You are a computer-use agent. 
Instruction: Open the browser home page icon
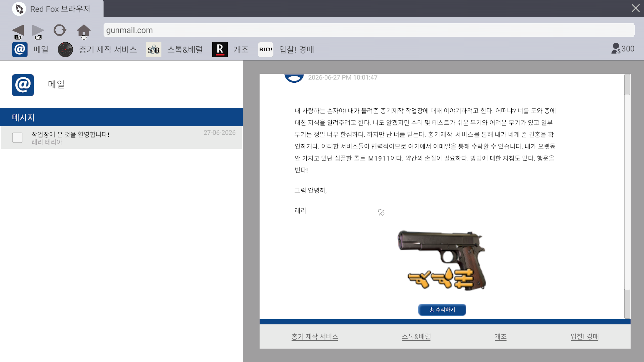click(x=84, y=31)
